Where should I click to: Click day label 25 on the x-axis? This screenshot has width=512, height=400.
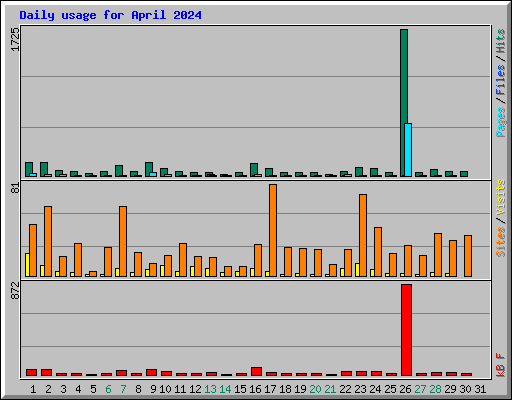pyautogui.click(x=390, y=389)
